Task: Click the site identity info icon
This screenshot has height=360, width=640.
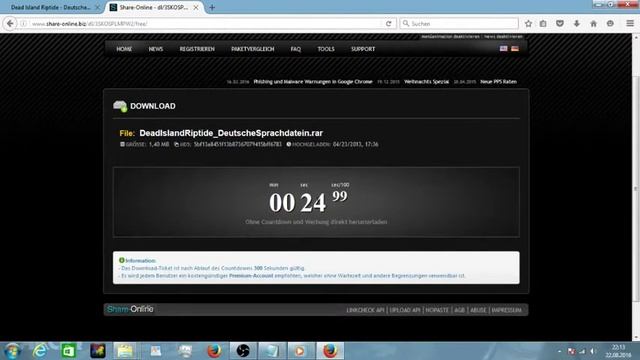Action: [x=24, y=24]
